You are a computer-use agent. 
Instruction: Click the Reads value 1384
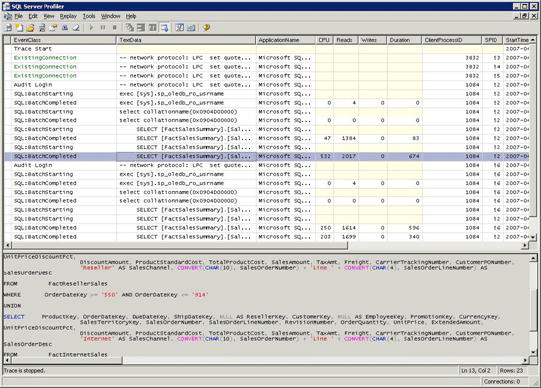click(348, 138)
